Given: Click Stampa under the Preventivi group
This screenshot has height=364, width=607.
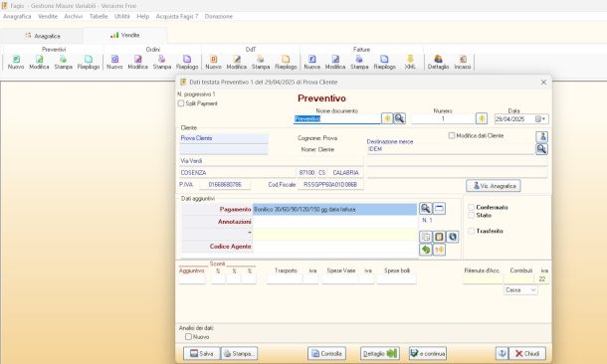Looking at the screenshot, I should 63,63.
